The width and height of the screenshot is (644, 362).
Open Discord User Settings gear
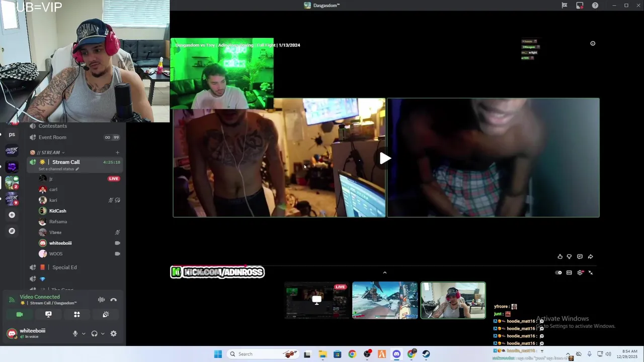click(114, 333)
